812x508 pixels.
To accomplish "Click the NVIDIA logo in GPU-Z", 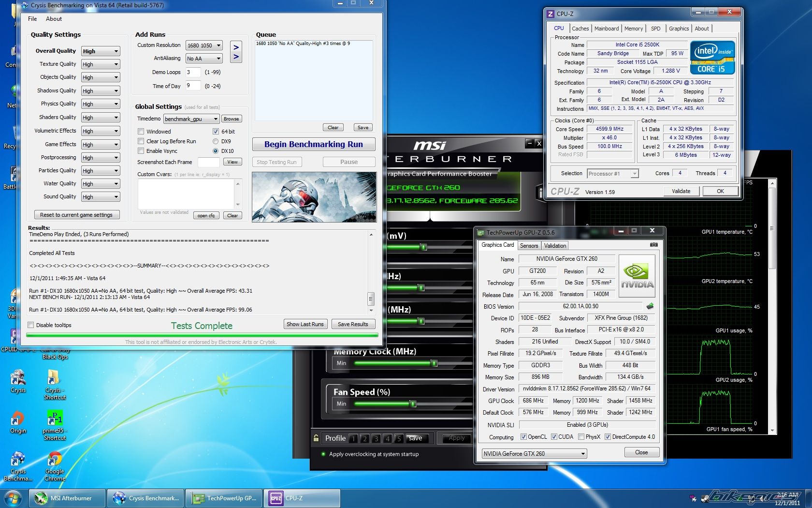I will [x=637, y=276].
